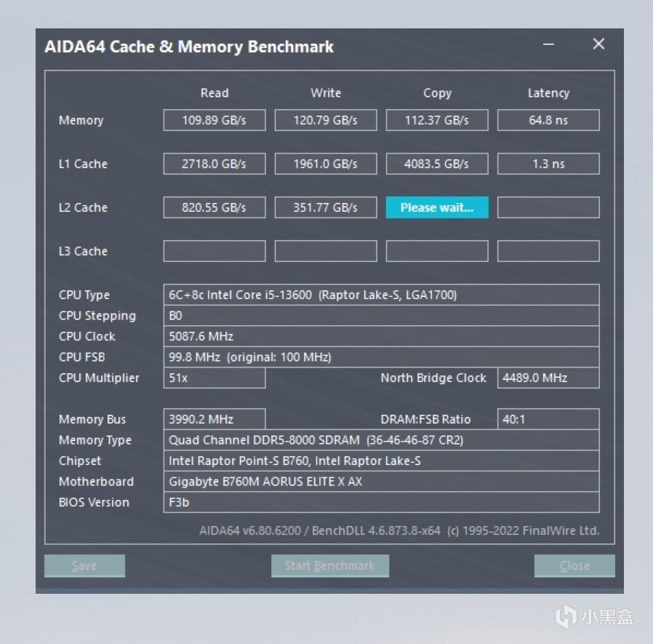Click the L3 Cache row label
Viewport: 653px width, 644px height.
click(84, 251)
